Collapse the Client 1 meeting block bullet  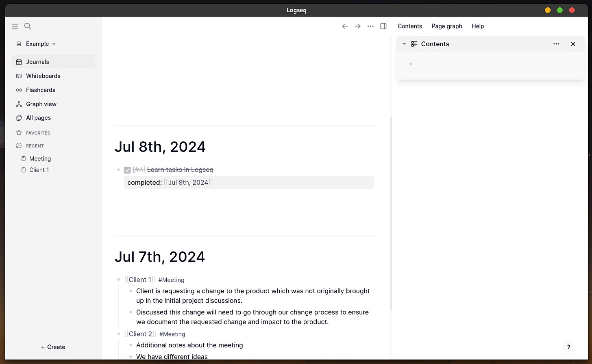tap(118, 279)
